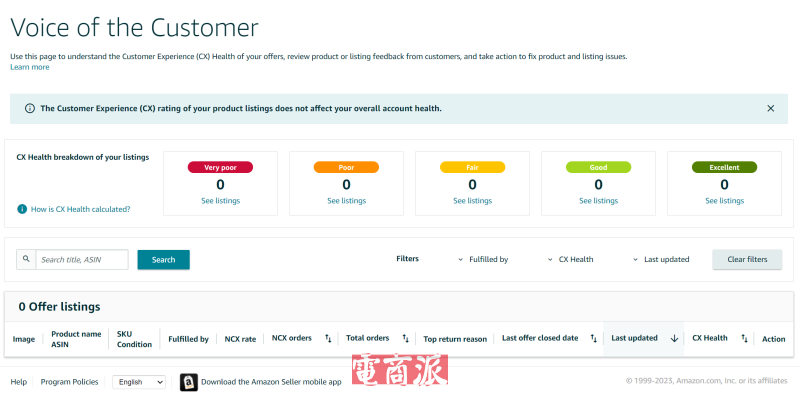Viewport: 800px width, 407px height.
Task: Click the Clear filters button
Action: click(747, 259)
